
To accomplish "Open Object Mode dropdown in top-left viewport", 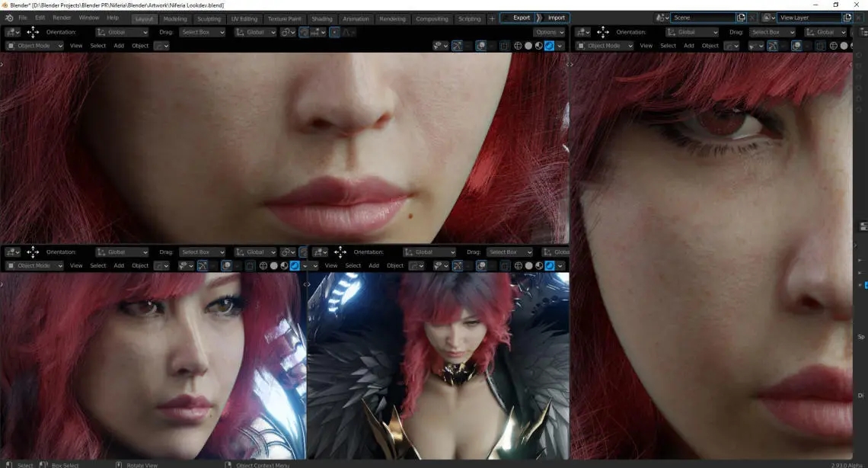I will coord(34,46).
